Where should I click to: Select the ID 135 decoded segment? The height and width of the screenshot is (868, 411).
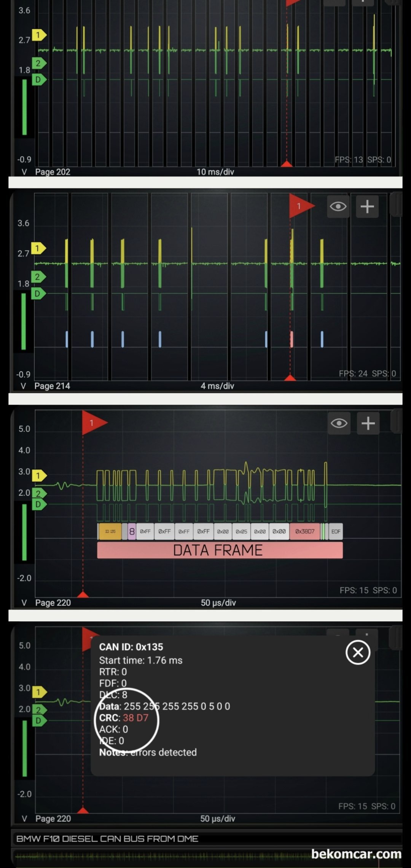(110, 531)
